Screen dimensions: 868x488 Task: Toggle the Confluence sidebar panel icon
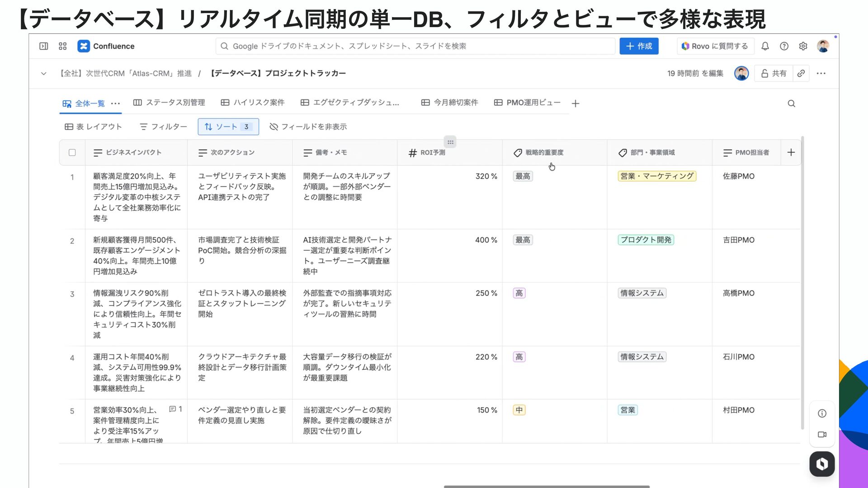[x=44, y=46]
